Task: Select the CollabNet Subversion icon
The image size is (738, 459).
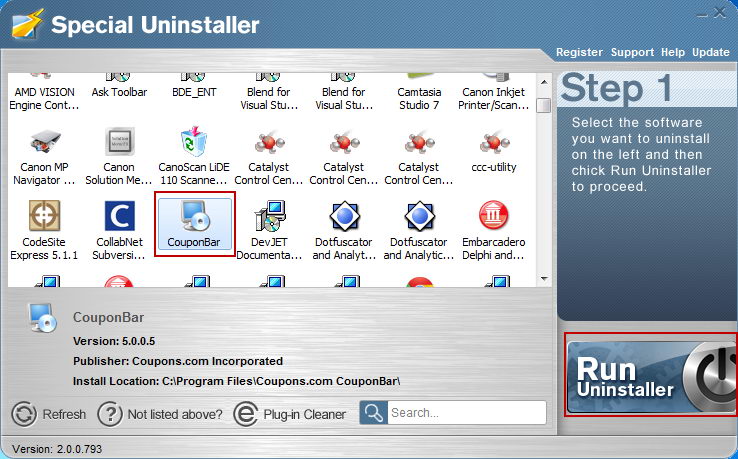Action: pyautogui.click(x=119, y=216)
